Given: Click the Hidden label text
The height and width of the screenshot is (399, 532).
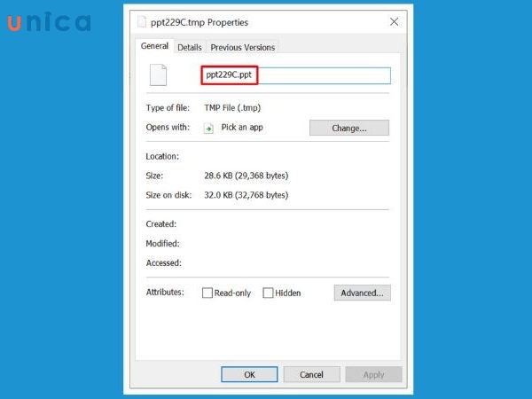Looking at the screenshot, I should pyautogui.click(x=287, y=293).
